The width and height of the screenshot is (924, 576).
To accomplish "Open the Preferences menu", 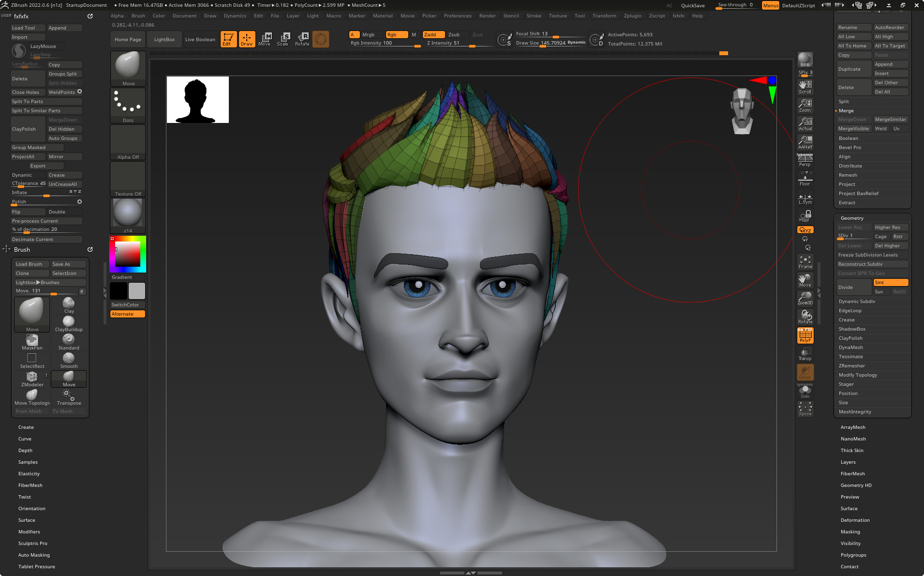I will pyautogui.click(x=458, y=16).
